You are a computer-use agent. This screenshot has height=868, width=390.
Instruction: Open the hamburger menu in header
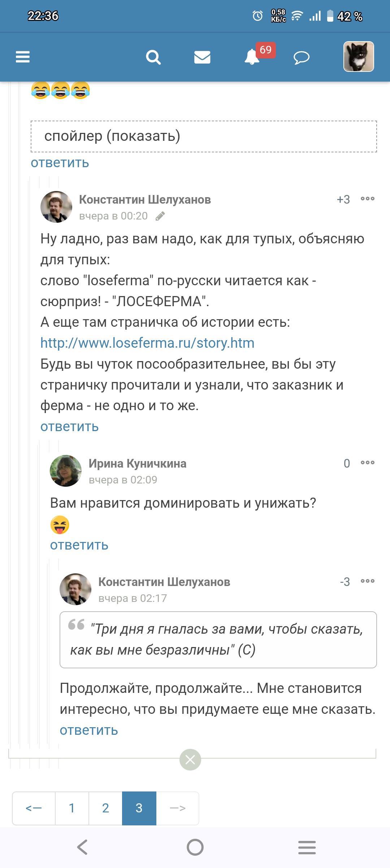coord(23,57)
